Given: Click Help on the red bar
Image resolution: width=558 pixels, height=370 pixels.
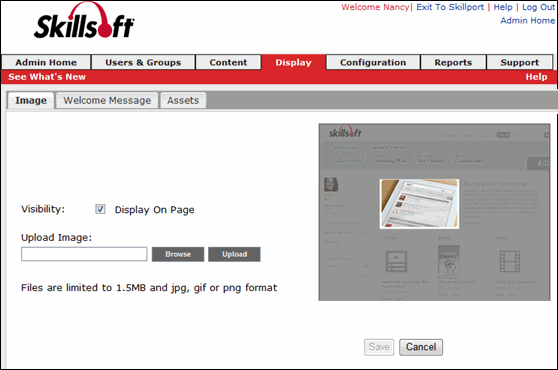Looking at the screenshot, I should (x=536, y=77).
